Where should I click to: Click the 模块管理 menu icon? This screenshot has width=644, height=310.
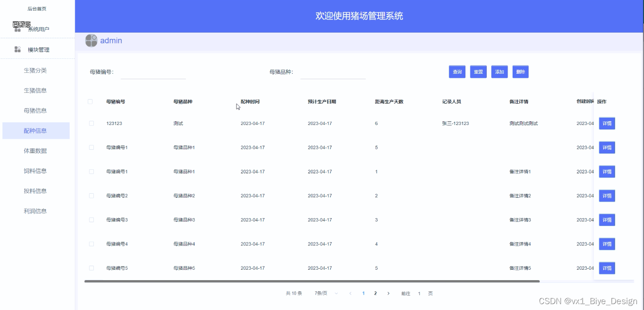18,49
